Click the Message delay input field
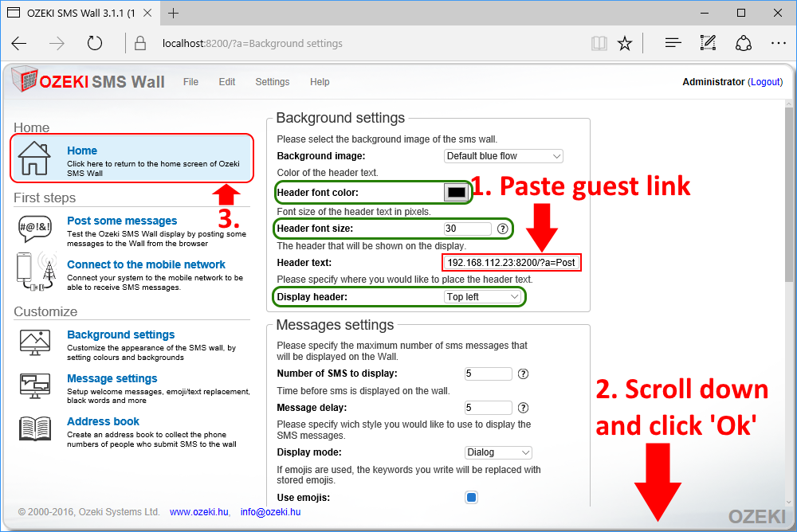 488,408
